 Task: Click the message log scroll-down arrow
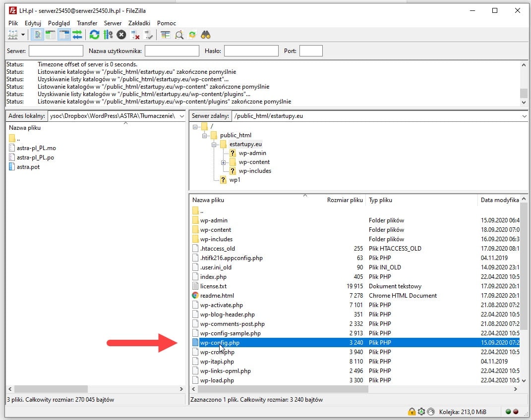[524, 102]
